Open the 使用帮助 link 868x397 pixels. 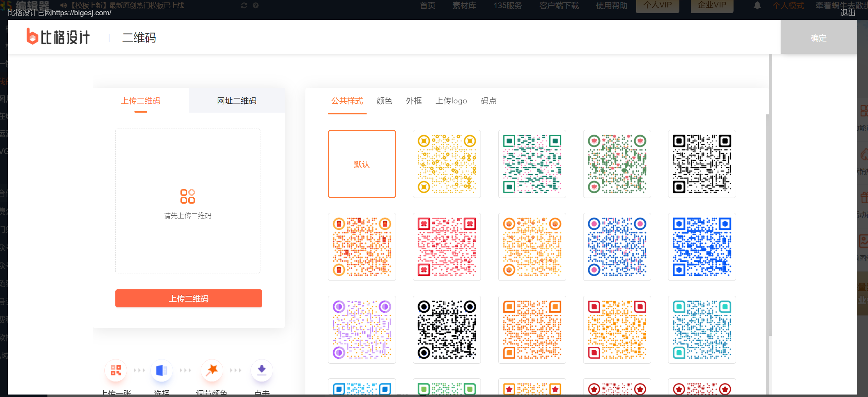tap(611, 6)
